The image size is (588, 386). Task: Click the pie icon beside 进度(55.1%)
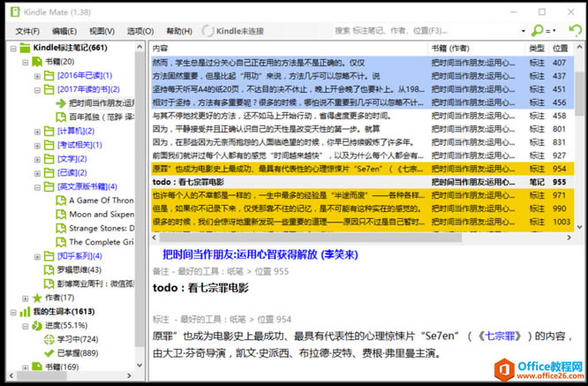tap(37, 326)
